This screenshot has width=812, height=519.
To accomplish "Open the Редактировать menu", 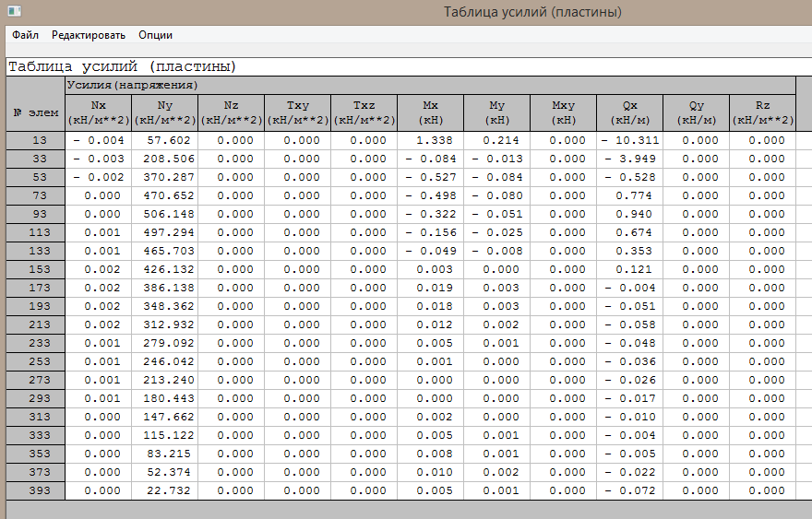I will (89, 35).
